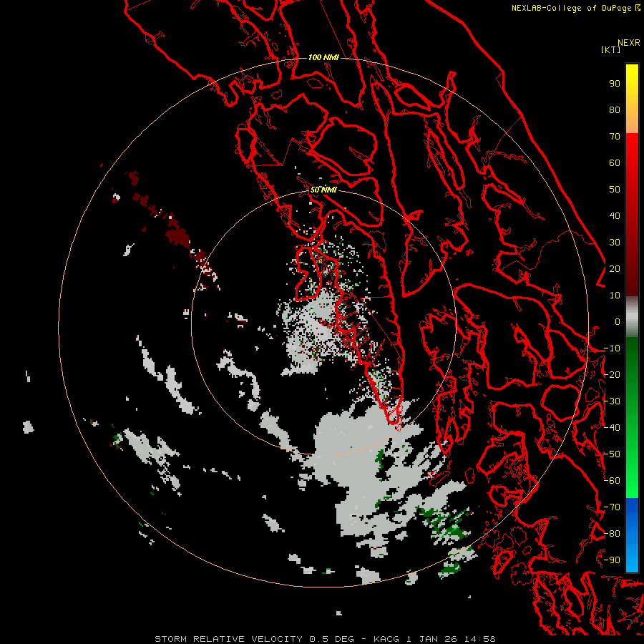Click the 90 value on velocity scale
The height and width of the screenshot is (644, 644).
point(615,84)
